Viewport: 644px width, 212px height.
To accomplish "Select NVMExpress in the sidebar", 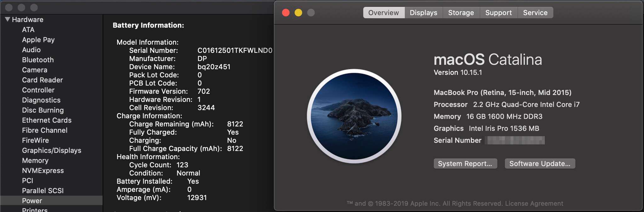I will 43,170.
